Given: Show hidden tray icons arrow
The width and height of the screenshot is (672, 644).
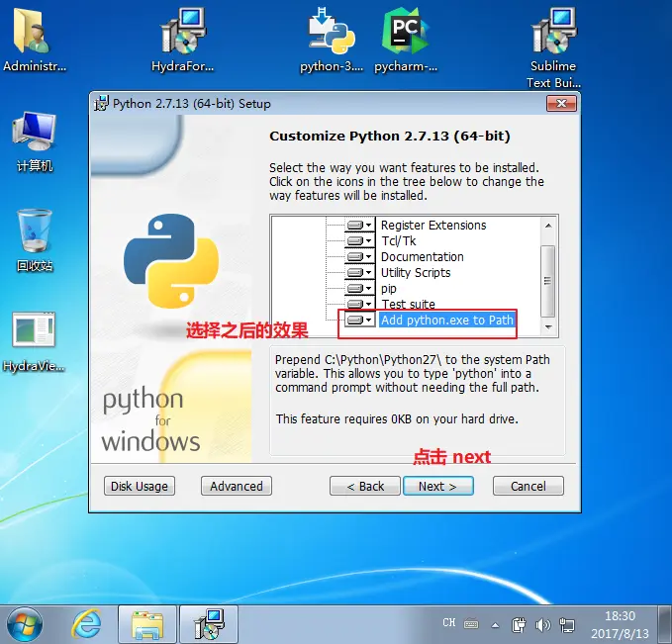Looking at the screenshot, I should point(496,625).
